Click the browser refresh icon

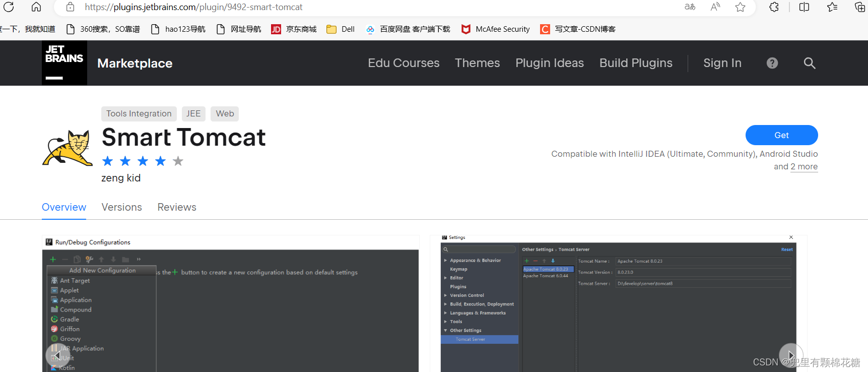point(9,7)
